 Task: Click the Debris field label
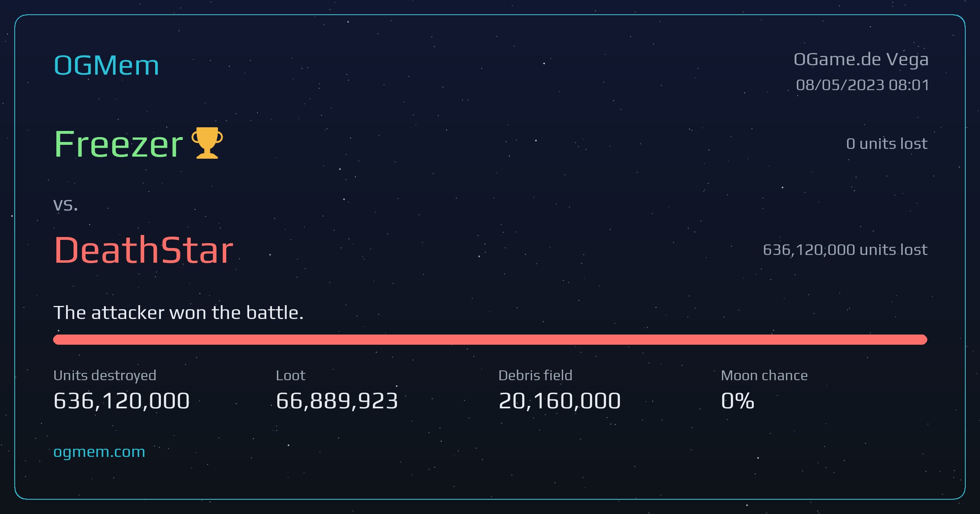click(x=535, y=375)
